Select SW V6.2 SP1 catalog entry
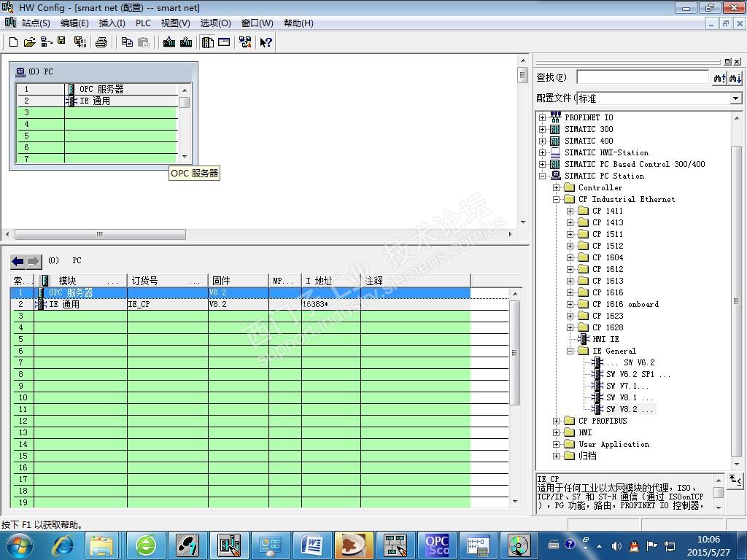The width and height of the screenshot is (747, 560). click(x=638, y=374)
